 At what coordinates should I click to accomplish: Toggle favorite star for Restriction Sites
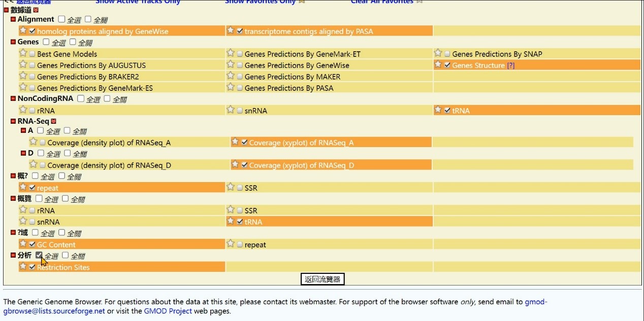(x=23, y=267)
